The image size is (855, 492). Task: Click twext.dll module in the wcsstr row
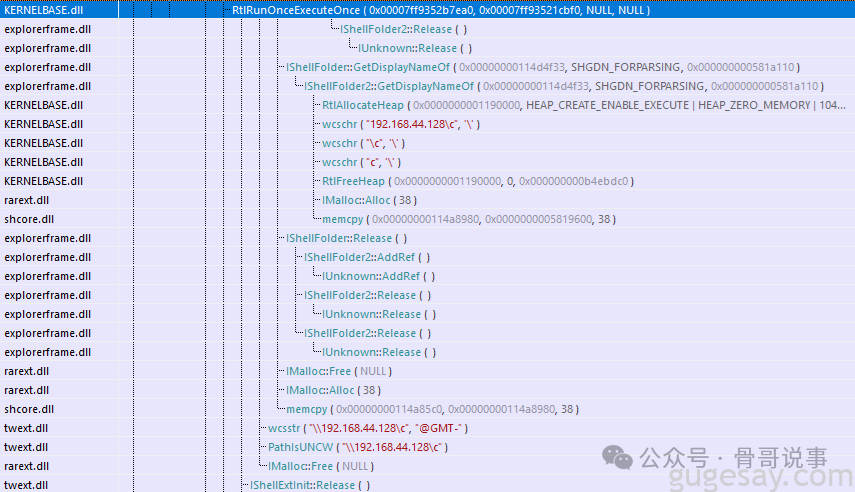click(26, 428)
